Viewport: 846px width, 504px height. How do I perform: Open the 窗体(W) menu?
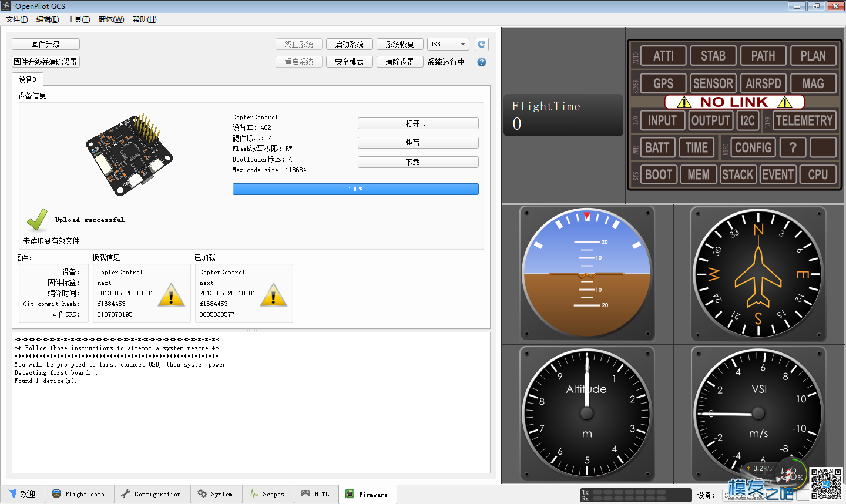coord(111,19)
